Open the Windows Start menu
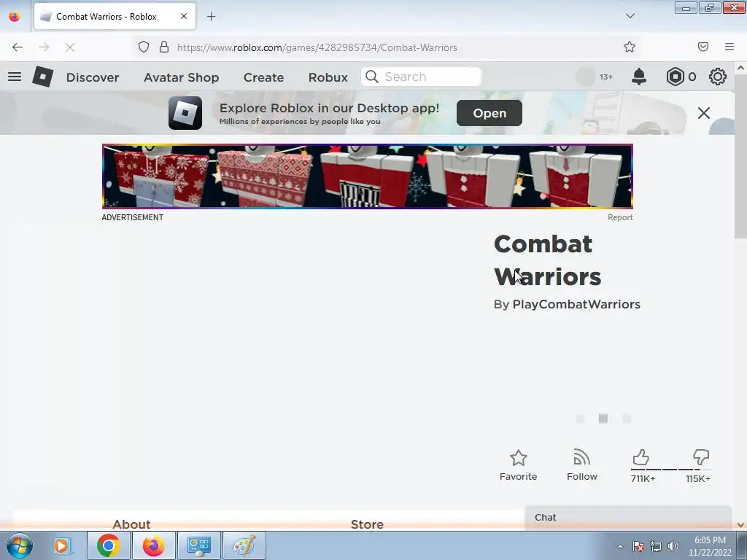This screenshot has height=560, width=747. 19,545
